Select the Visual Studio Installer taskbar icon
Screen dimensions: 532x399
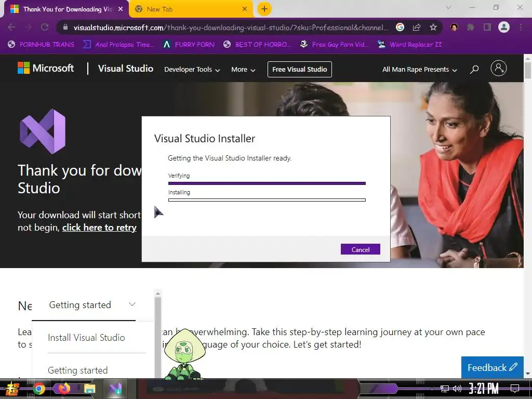(115, 389)
